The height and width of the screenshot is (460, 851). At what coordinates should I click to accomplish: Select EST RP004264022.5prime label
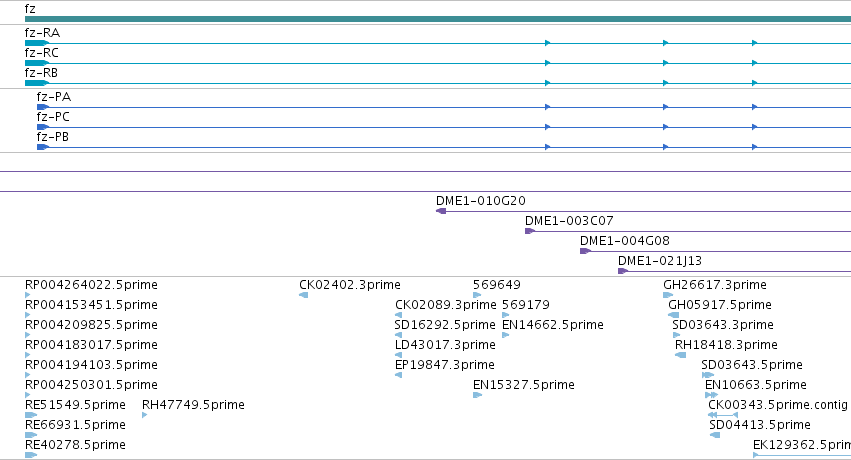[x=91, y=285]
